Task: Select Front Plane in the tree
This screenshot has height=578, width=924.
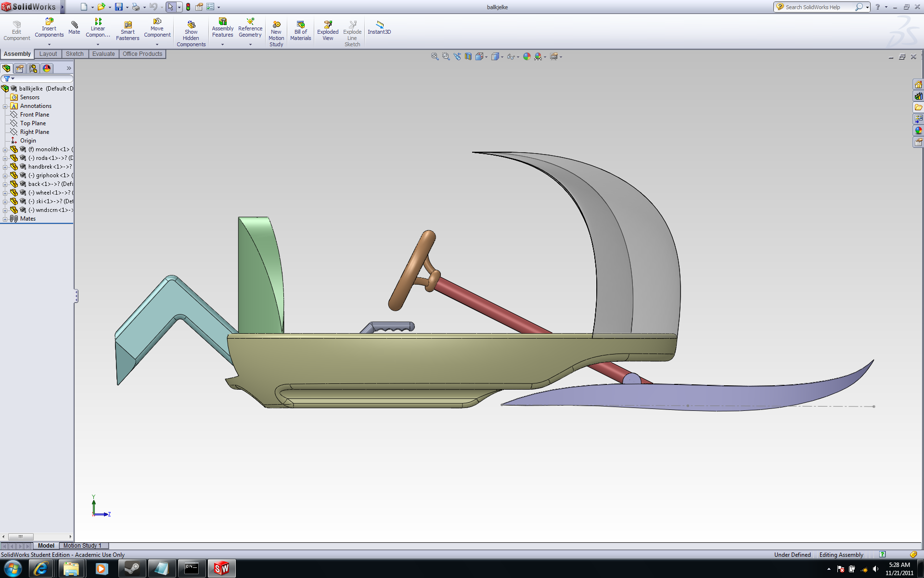Action: click(x=34, y=115)
